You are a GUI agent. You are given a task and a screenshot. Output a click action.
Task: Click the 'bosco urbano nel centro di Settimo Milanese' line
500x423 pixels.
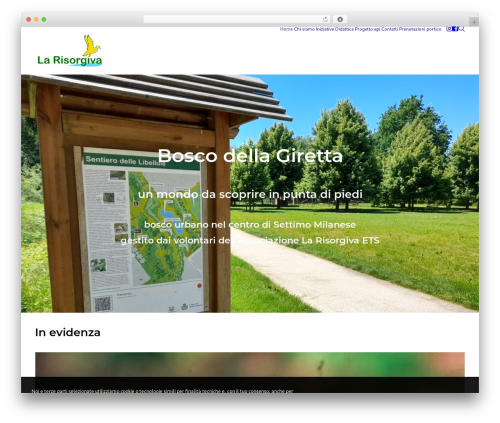click(250, 225)
